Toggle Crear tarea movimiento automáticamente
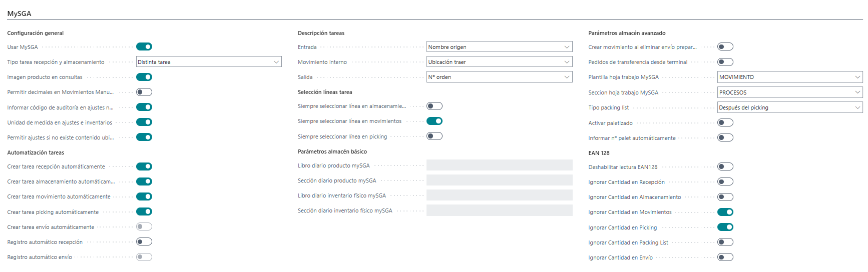 (144, 196)
